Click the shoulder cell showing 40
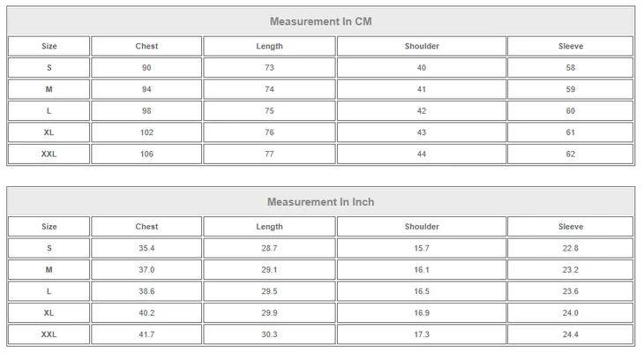644x353 pixels. 422,68
